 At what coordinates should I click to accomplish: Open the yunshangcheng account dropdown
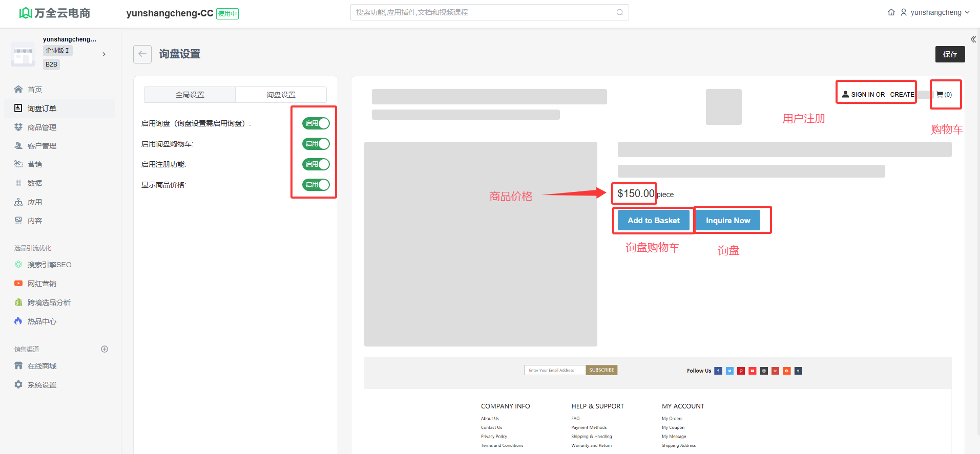[x=935, y=12]
